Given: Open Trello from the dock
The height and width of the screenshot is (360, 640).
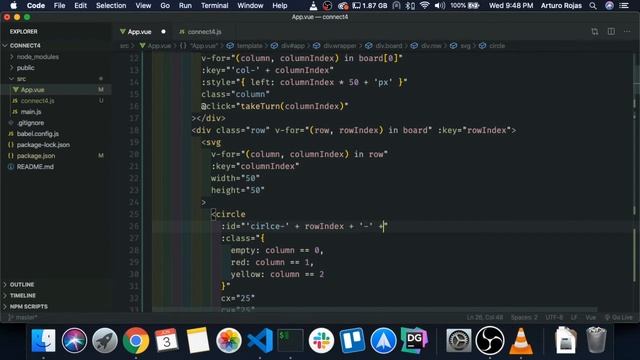Looking at the screenshot, I should (352, 340).
